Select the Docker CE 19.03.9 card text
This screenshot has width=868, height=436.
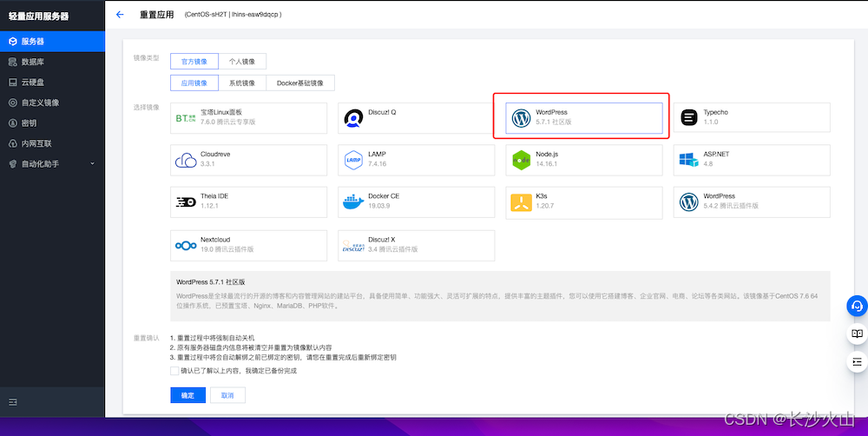[384, 201]
